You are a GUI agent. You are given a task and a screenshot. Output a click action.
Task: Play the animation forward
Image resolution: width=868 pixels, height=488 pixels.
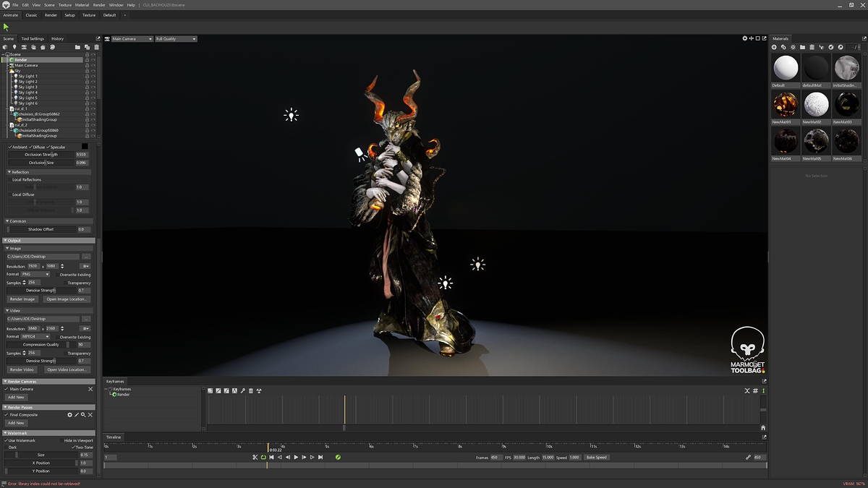click(x=296, y=457)
